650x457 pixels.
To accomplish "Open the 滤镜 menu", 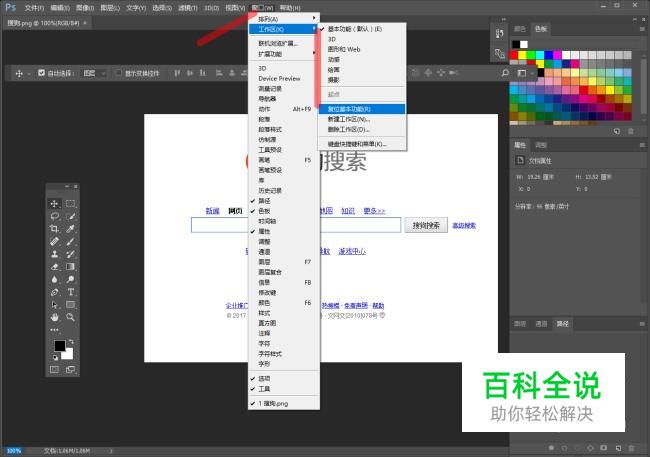I will pyautogui.click(x=188, y=8).
